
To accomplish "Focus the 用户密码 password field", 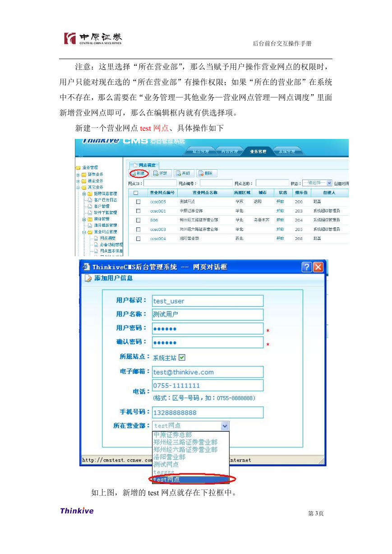I will 208,328.
